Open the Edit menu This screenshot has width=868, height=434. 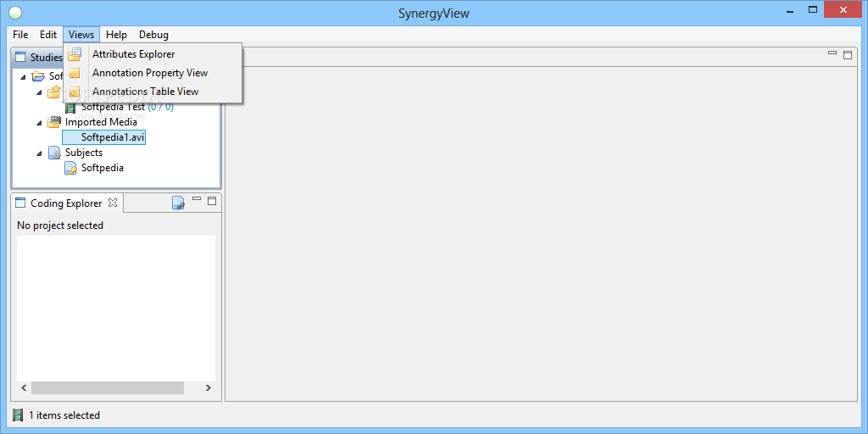click(x=48, y=34)
